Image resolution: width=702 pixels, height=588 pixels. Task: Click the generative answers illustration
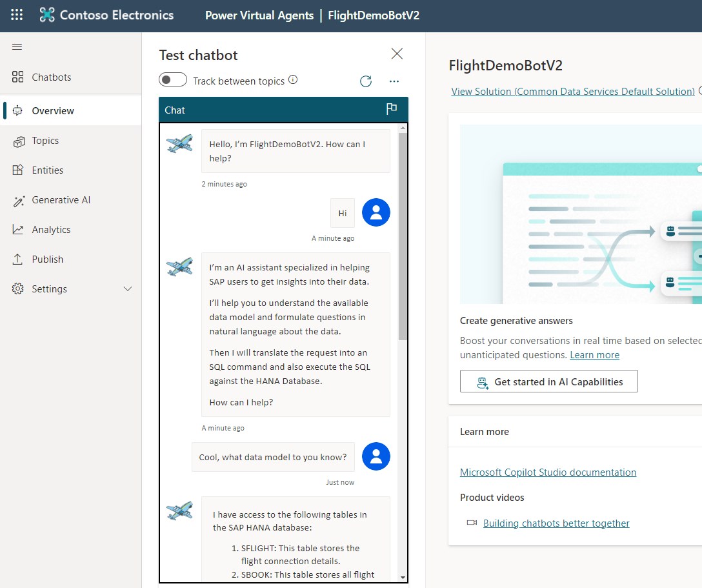tap(581, 214)
